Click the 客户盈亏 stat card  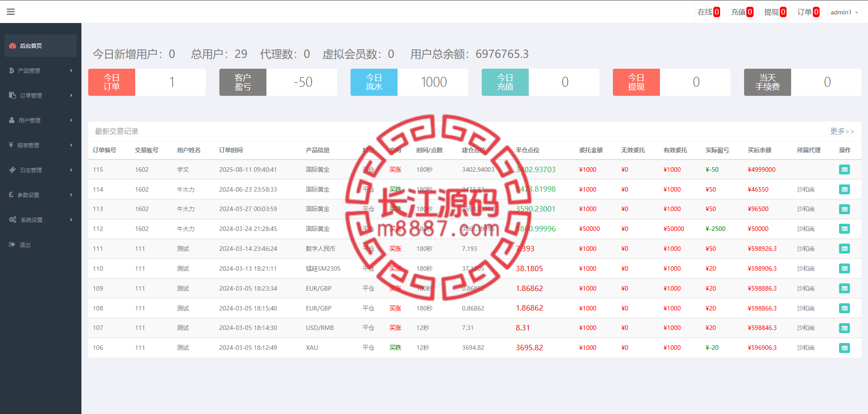pyautogui.click(x=278, y=82)
